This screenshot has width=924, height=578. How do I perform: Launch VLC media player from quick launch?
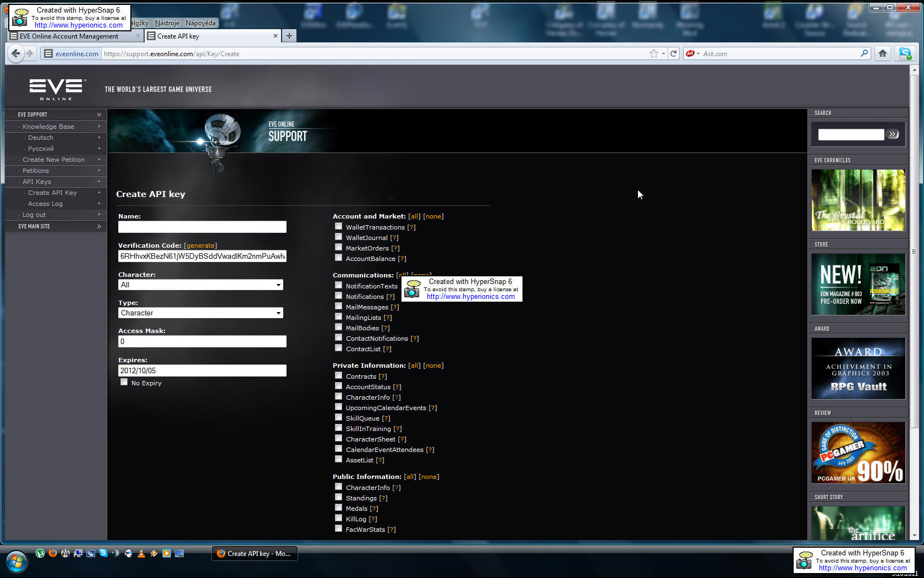(141, 553)
